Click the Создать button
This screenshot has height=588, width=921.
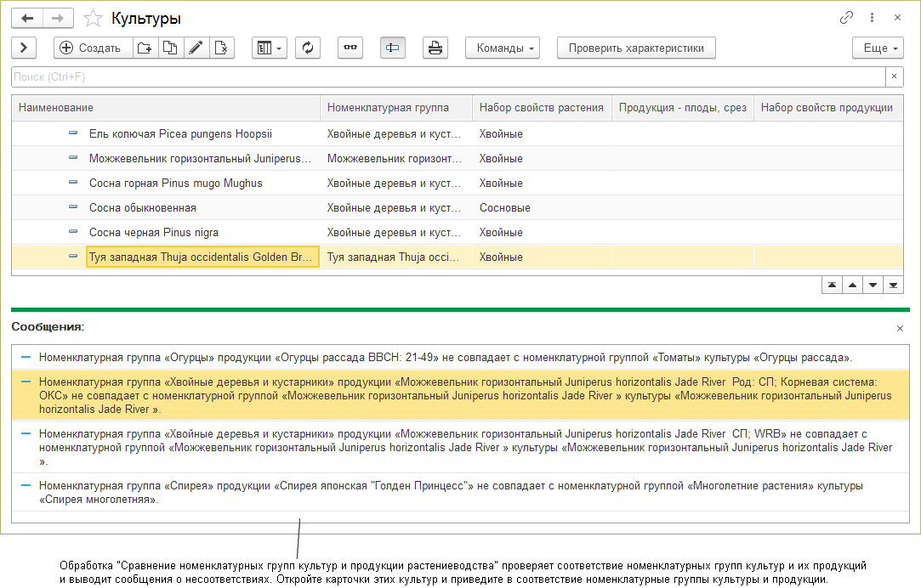92,48
